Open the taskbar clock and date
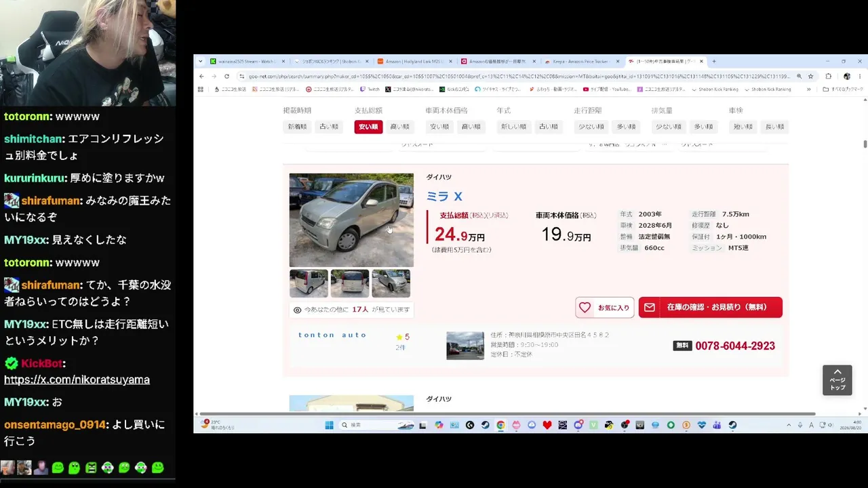Image resolution: width=868 pixels, height=488 pixels. 850,425
